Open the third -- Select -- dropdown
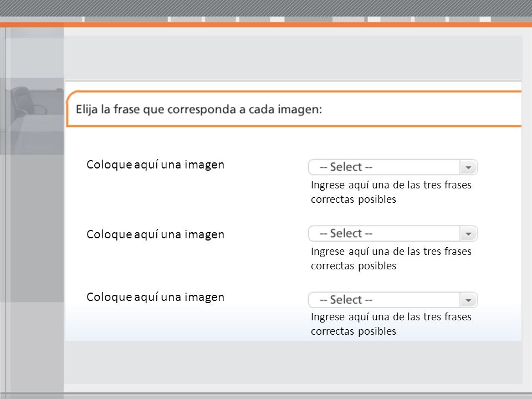This screenshot has height=399, width=532. 393,300
